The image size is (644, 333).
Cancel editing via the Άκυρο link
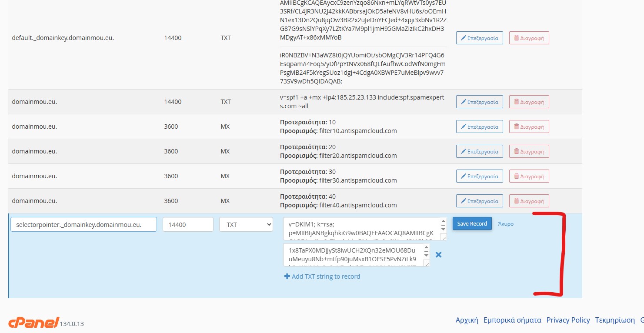(x=506, y=224)
